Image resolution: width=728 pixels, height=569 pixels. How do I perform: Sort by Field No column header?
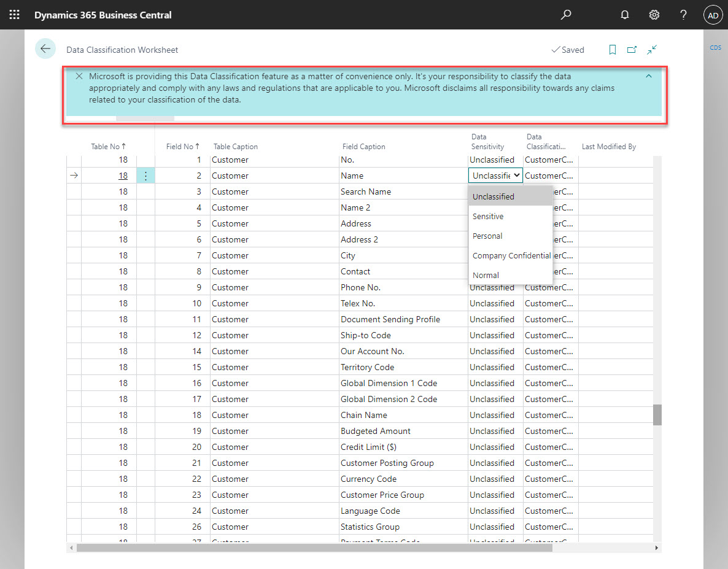(x=183, y=147)
